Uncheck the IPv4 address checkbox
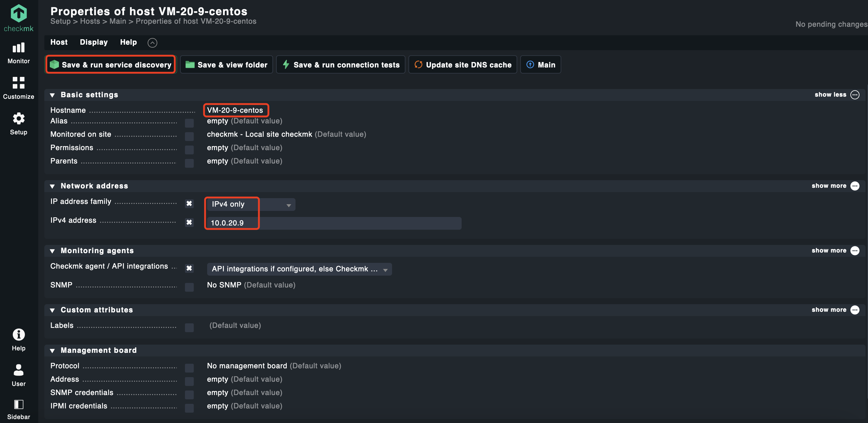The height and width of the screenshot is (423, 868). point(190,222)
